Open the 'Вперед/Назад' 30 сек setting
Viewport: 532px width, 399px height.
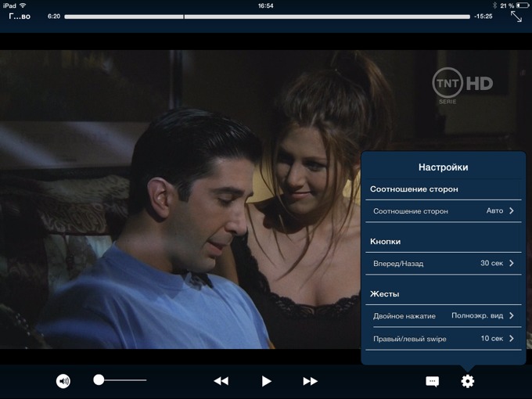tap(444, 264)
